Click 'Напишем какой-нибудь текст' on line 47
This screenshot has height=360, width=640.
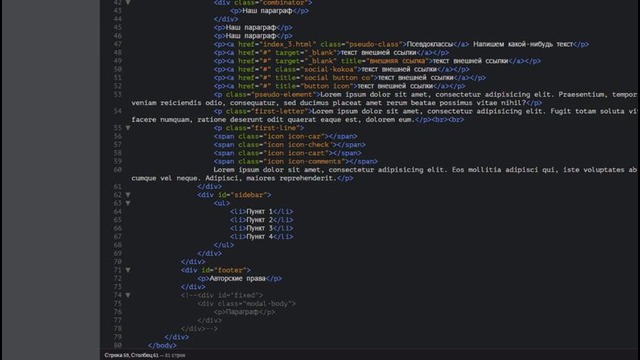pyautogui.click(x=523, y=44)
